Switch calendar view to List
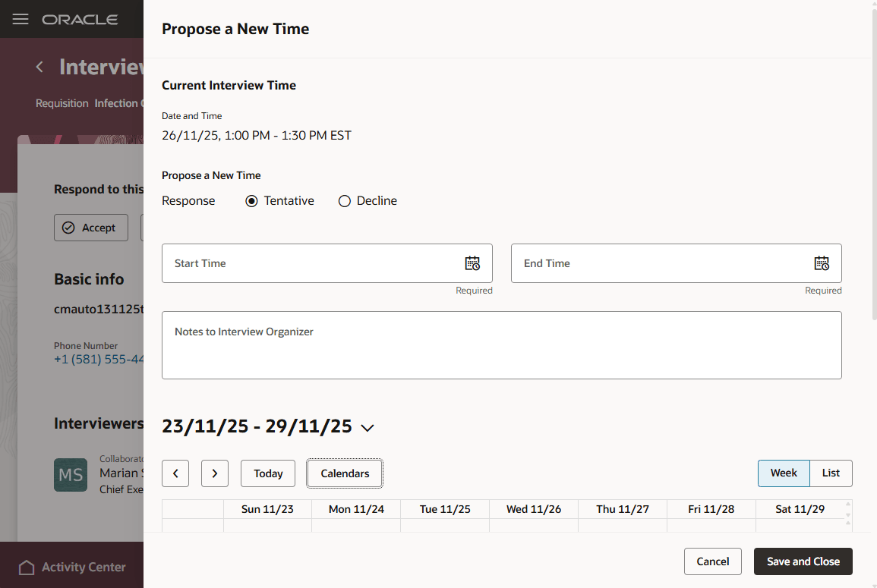 pyautogui.click(x=831, y=473)
